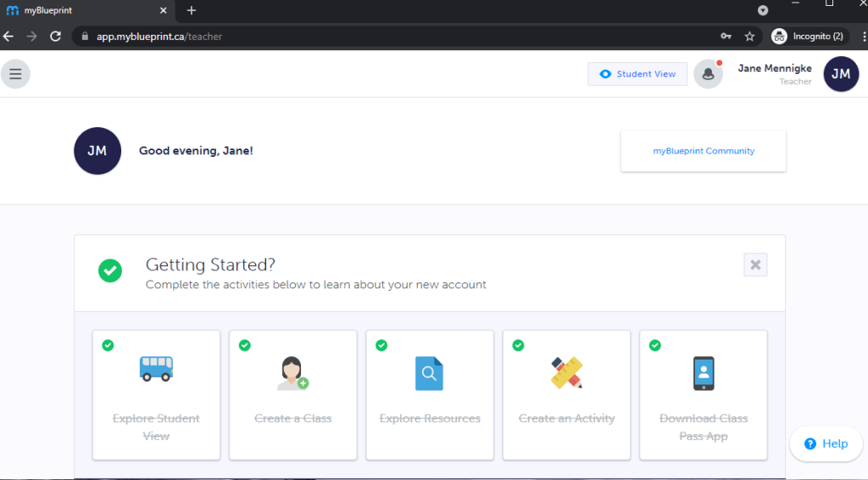Click the Help button
This screenshot has width=868, height=480.
pos(826,444)
